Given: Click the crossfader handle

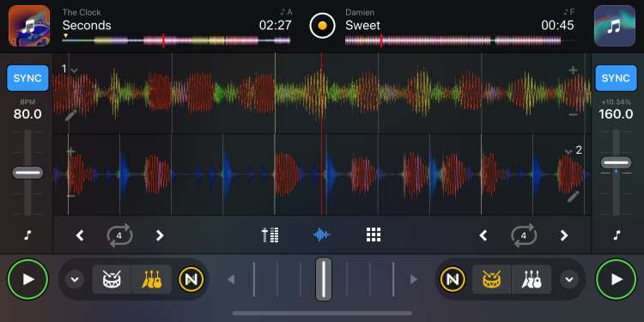Looking at the screenshot, I should [x=324, y=279].
